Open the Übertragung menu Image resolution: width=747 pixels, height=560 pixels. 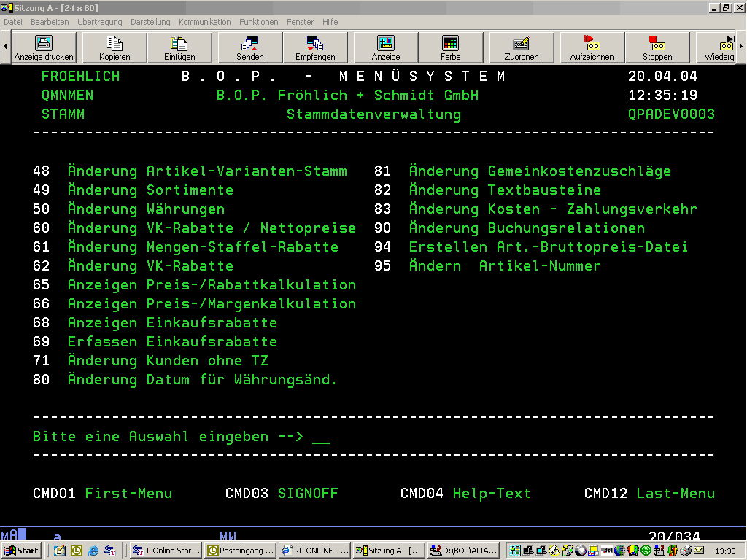(99, 22)
